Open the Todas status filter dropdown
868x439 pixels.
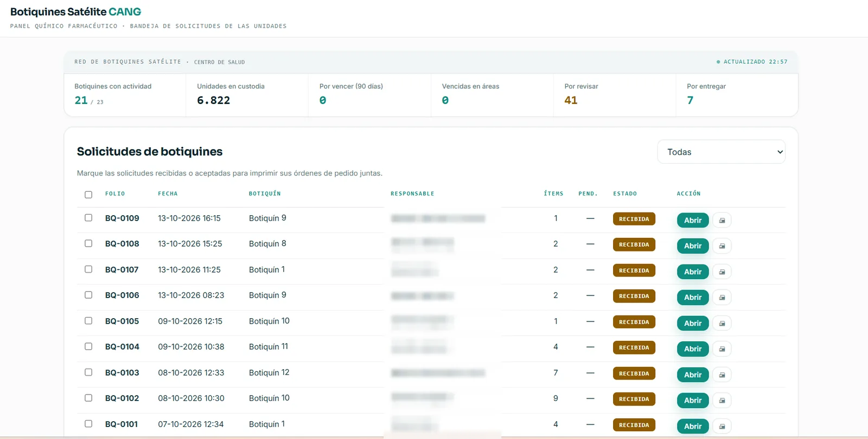click(x=721, y=152)
